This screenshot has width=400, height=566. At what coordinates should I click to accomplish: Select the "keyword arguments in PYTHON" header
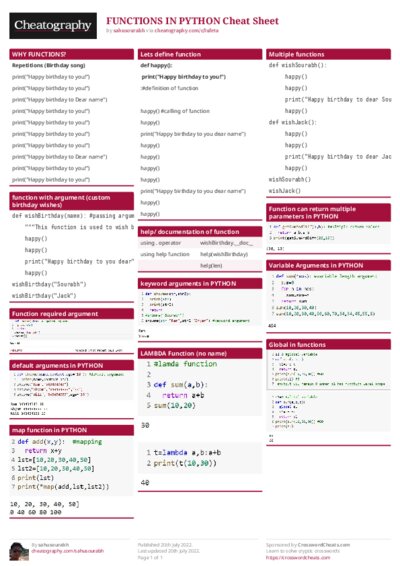click(200, 283)
